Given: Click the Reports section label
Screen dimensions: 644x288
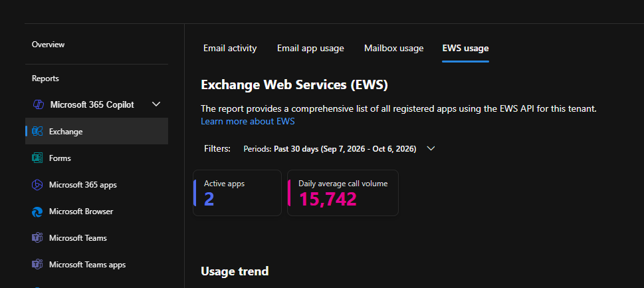Looking at the screenshot, I should pos(45,78).
